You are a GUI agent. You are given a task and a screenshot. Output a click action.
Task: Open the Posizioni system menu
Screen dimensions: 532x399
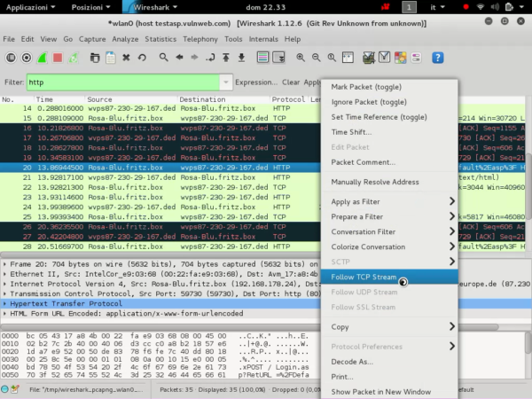coord(90,7)
